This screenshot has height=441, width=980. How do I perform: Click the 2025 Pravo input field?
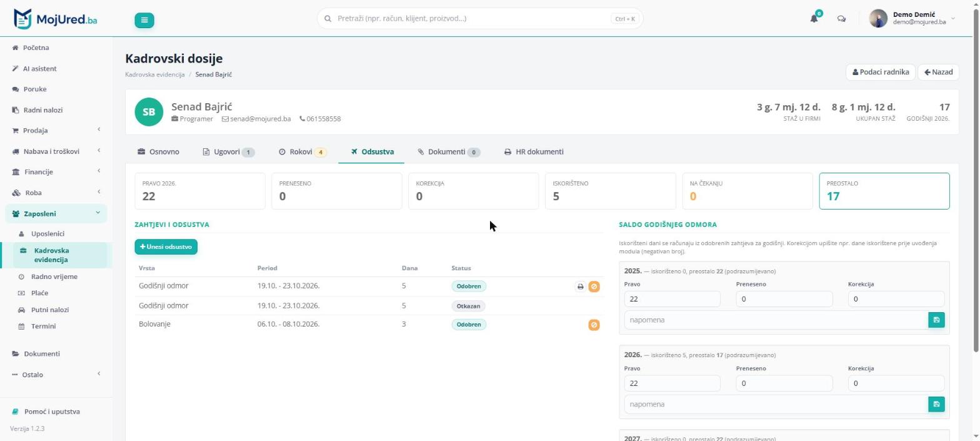672,299
